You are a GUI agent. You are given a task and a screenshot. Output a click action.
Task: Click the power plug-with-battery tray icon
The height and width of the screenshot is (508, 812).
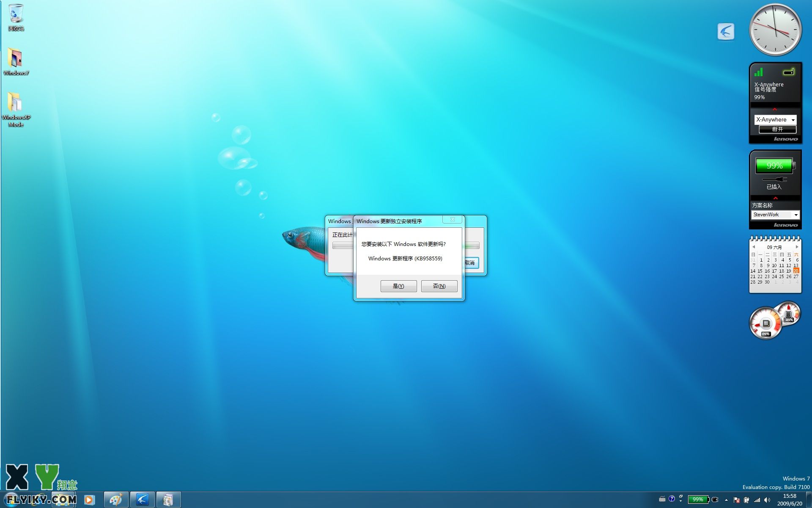746,500
